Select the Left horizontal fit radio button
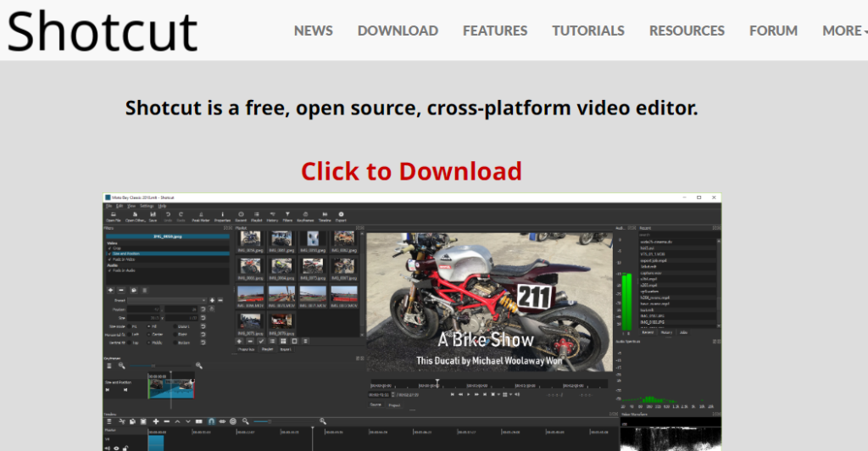The height and width of the screenshot is (451, 868). (x=129, y=334)
